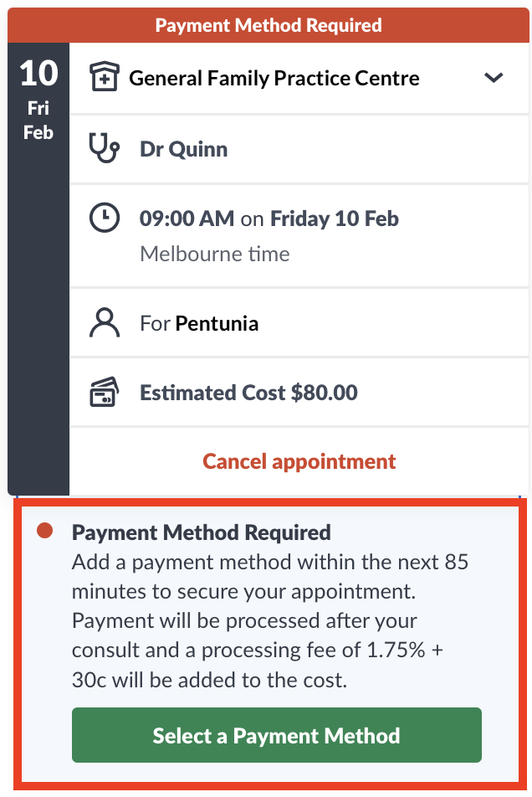Click the red status dot indicator
532x797 pixels.
[44, 531]
